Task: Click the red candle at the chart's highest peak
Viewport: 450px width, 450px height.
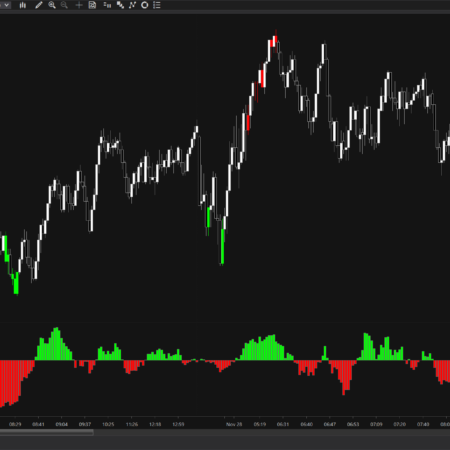Action: click(x=275, y=41)
